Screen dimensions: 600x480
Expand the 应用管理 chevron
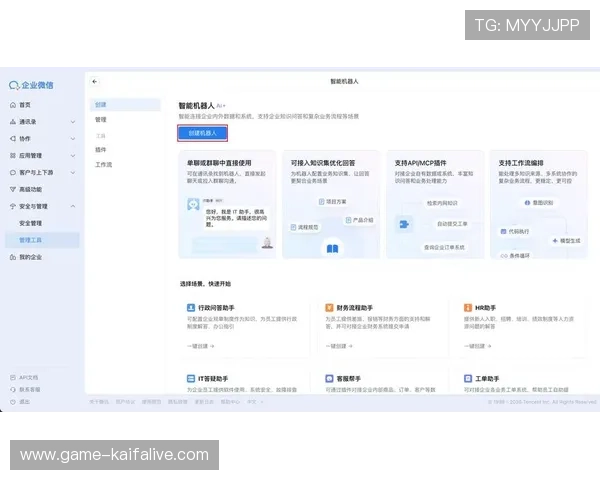pos(73,156)
